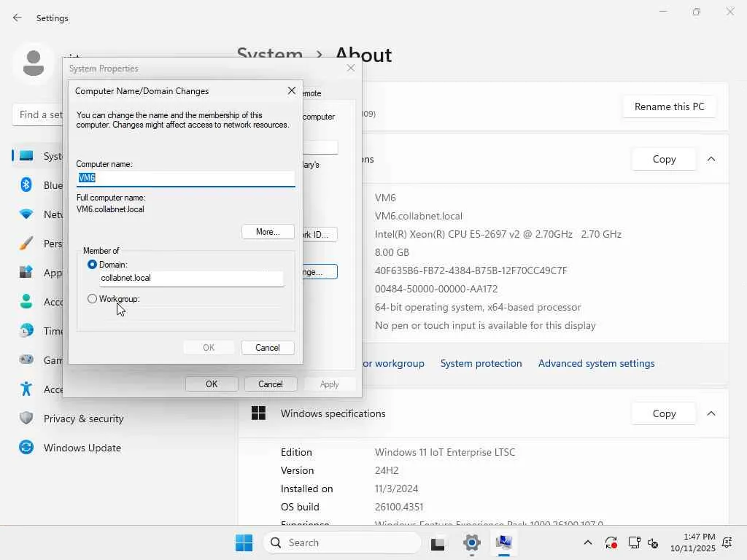Viewport: 747px width, 560px height.
Task: Open the user account avatar icon
Action: click(x=34, y=63)
